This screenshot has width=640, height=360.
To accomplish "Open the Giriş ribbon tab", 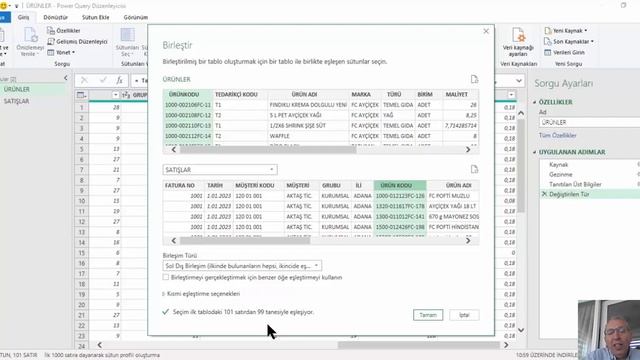I will (23, 18).
